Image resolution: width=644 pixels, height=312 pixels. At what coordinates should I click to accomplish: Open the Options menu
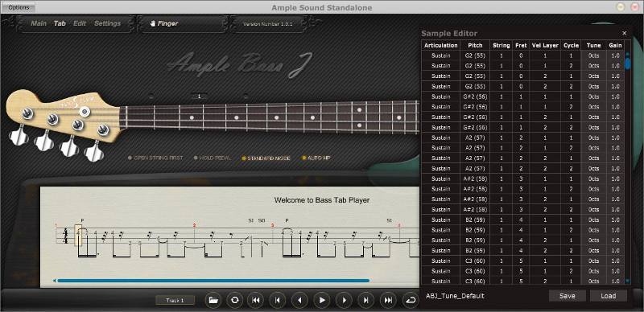click(19, 7)
